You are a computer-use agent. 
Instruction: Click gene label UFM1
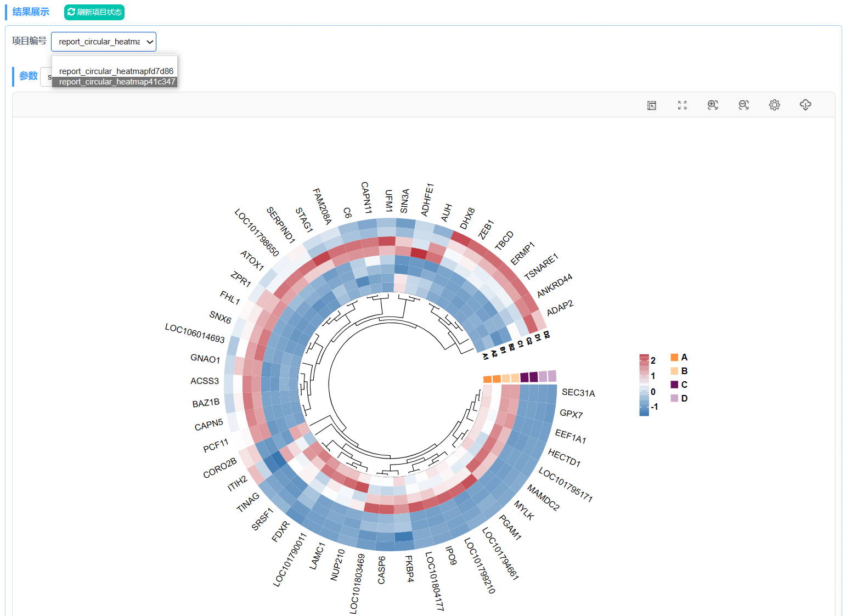click(388, 201)
